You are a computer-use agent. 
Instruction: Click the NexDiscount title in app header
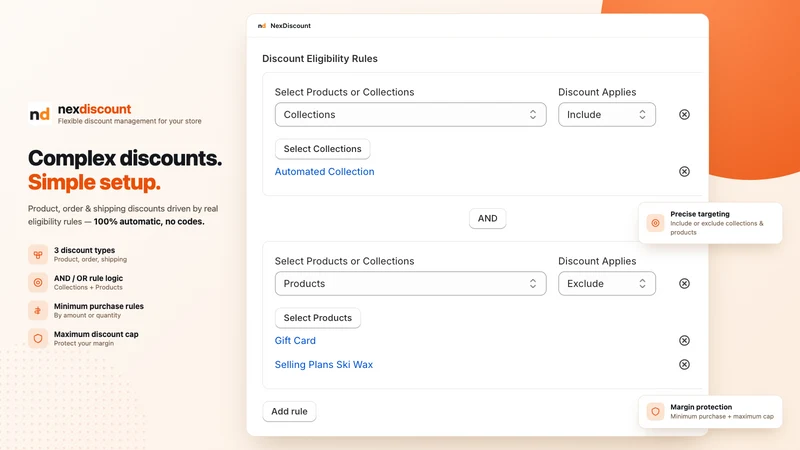(x=290, y=26)
